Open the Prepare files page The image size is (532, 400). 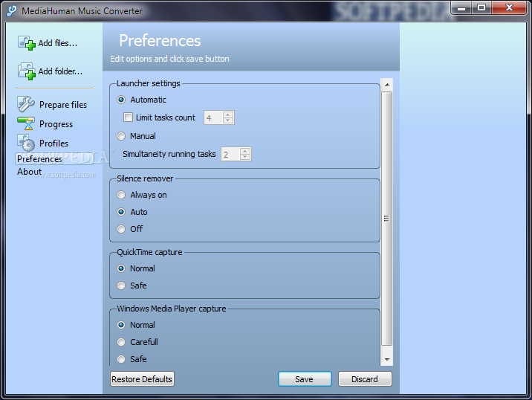click(x=62, y=105)
